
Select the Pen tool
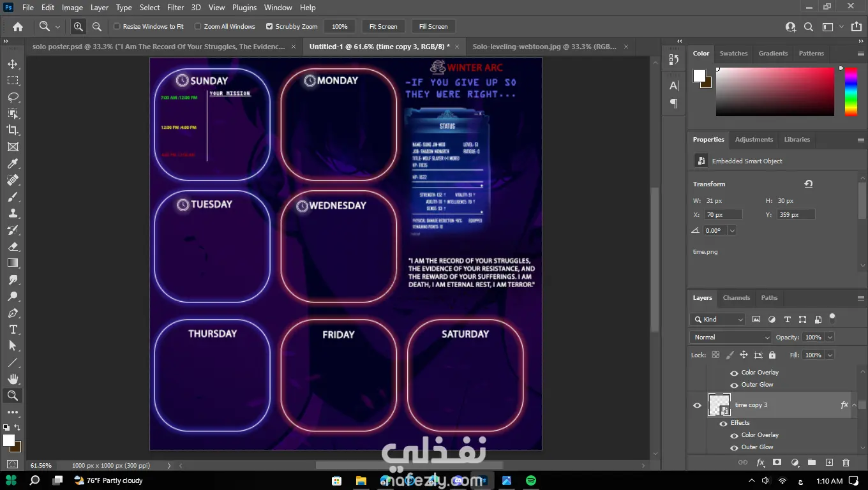[13, 313]
